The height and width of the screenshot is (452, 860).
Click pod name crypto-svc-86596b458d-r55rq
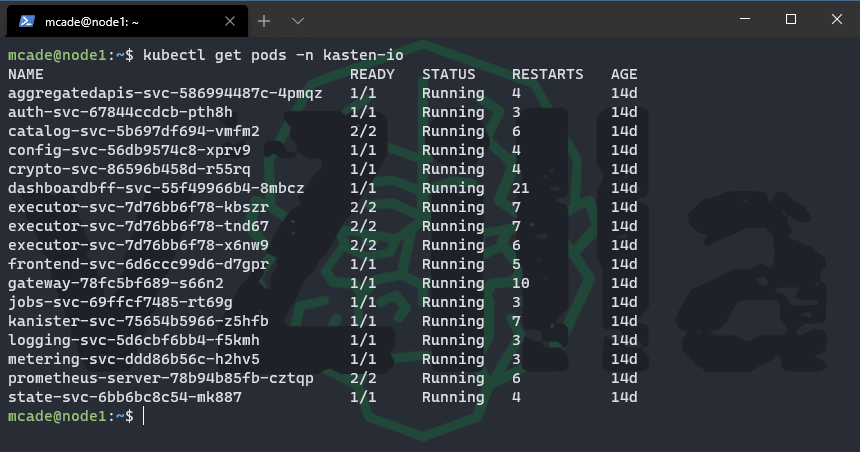tap(129, 169)
